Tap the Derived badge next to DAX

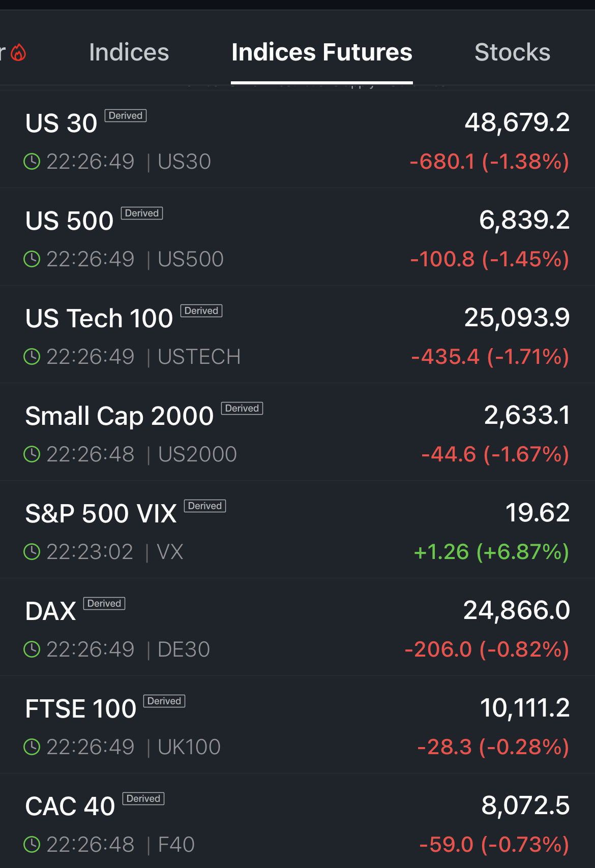pyautogui.click(x=104, y=603)
